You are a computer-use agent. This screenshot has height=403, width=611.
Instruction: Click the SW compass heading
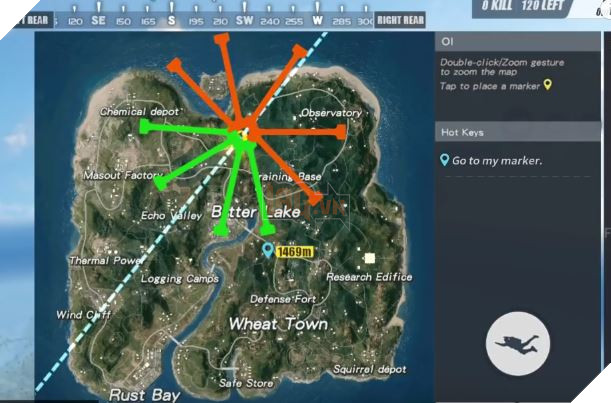tap(244, 20)
